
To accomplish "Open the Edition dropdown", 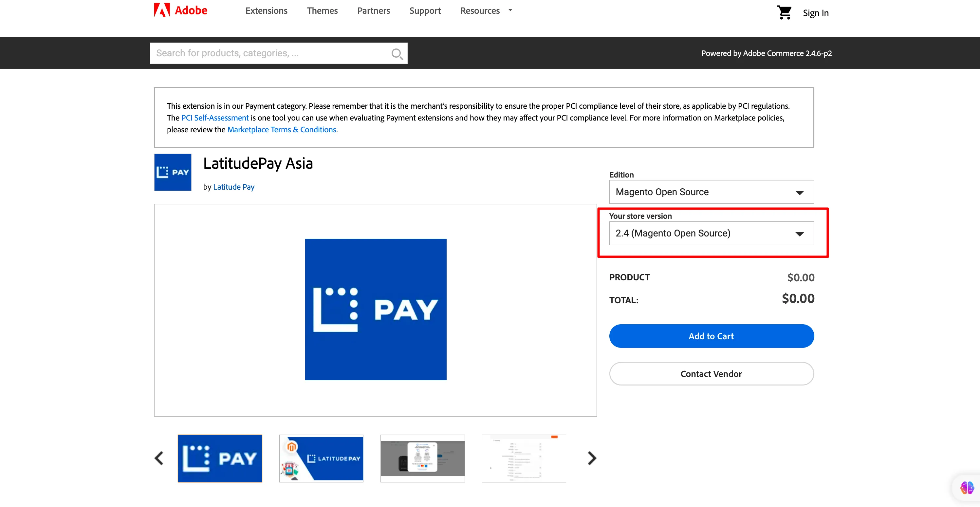I will click(x=712, y=192).
